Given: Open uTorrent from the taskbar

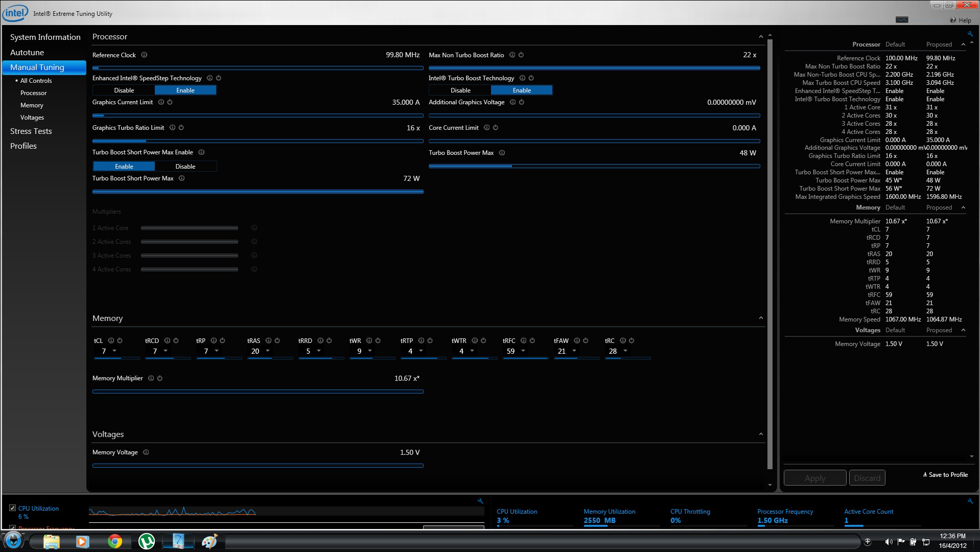Looking at the screenshot, I should click(x=147, y=541).
